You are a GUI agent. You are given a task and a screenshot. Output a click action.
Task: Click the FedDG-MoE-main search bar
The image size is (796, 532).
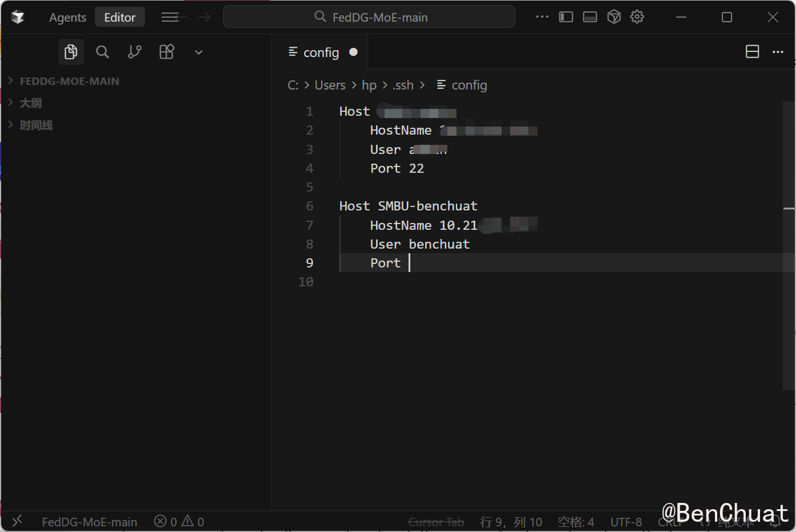click(x=369, y=17)
